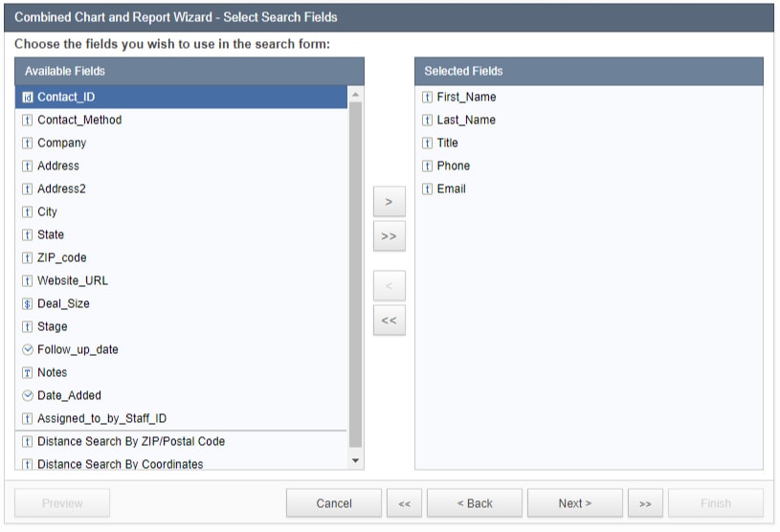Jump to first wizard step
The height and width of the screenshot is (532, 780).
tap(404, 503)
